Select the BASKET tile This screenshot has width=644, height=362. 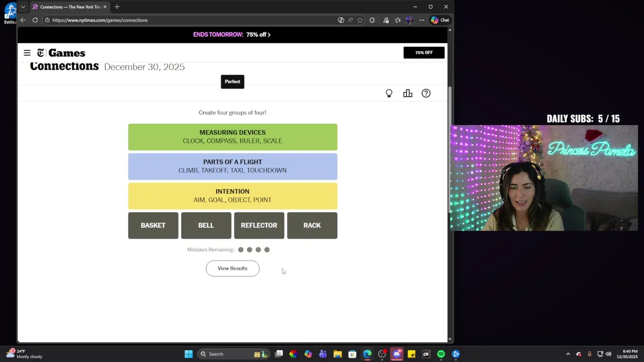(153, 225)
